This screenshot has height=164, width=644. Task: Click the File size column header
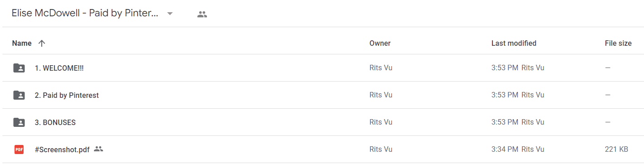click(618, 43)
